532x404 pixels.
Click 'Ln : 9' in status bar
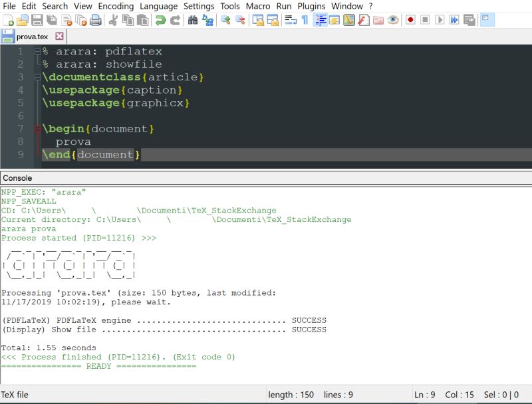pyautogui.click(x=424, y=395)
